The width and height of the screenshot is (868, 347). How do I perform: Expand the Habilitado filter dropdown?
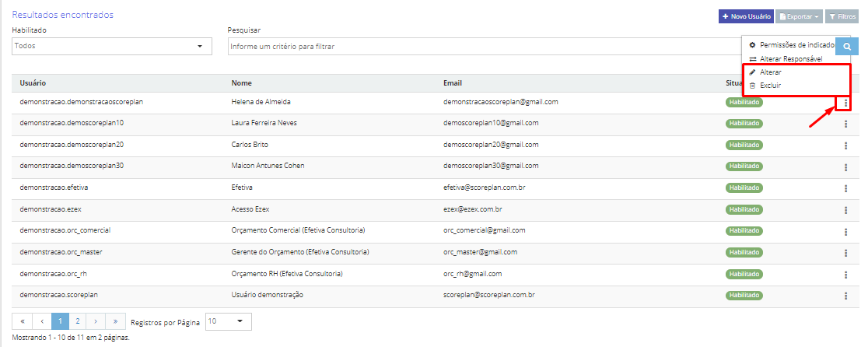112,47
